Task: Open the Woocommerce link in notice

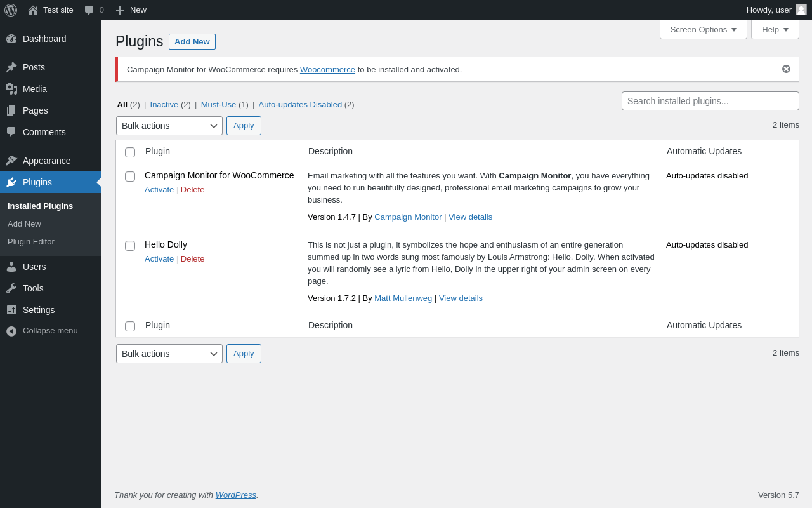Action: click(x=327, y=70)
